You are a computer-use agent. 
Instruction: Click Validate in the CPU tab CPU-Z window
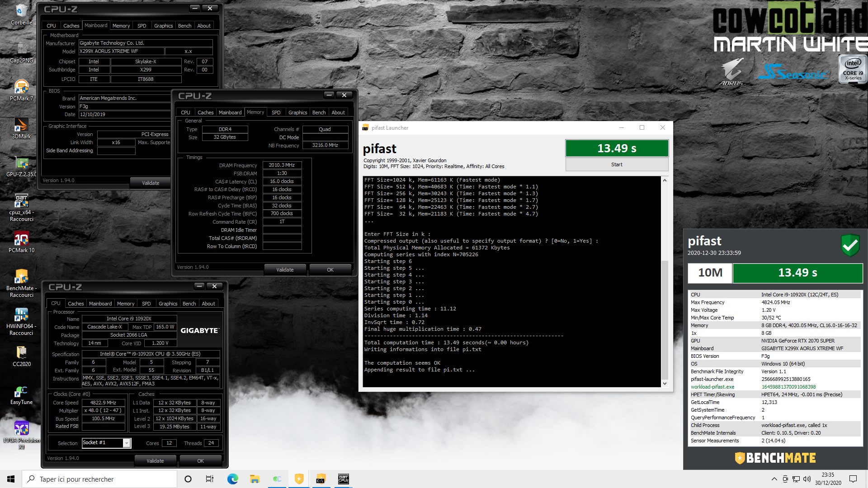pyautogui.click(x=155, y=461)
